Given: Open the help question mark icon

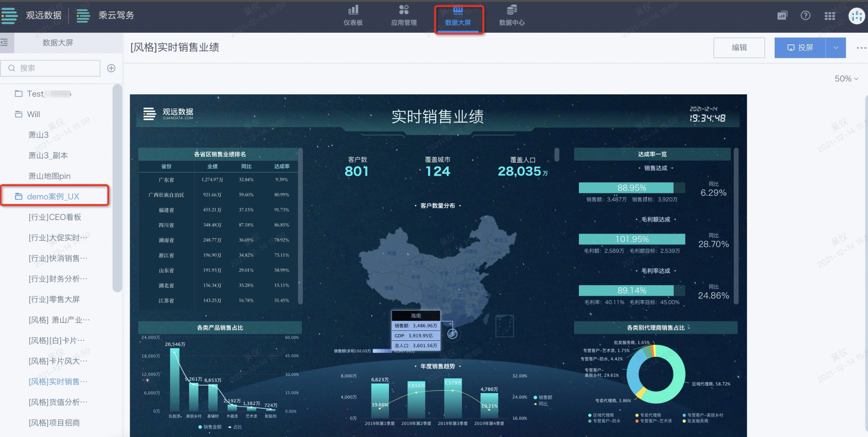Looking at the screenshot, I should (x=805, y=15).
